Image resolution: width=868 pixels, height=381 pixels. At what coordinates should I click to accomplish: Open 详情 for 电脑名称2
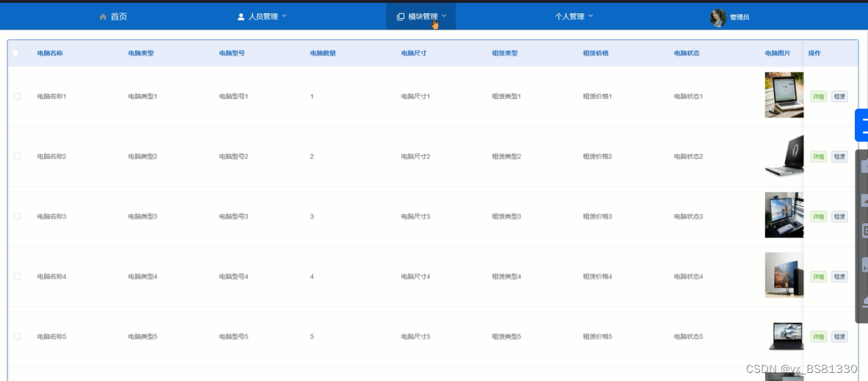click(818, 156)
